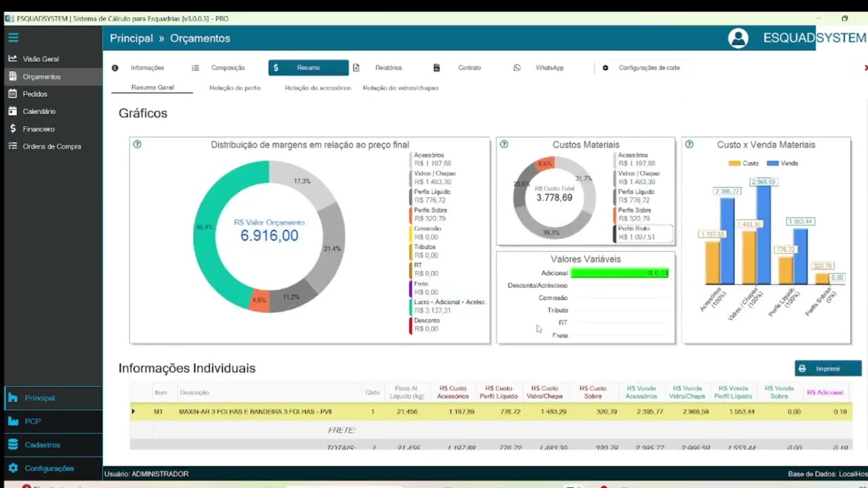Click the Relatórios document icon
Image resolution: width=868 pixels, height=488 pixels.
(357, 68)
